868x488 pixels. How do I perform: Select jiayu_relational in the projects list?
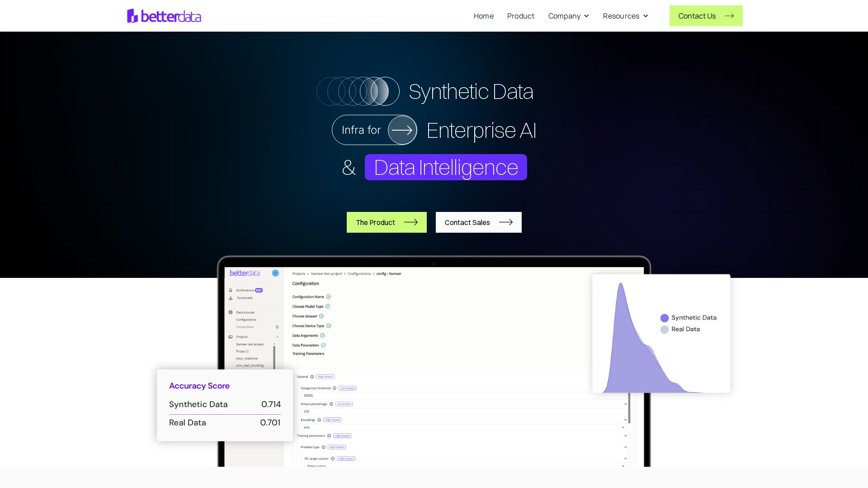[x=247, y=359]
